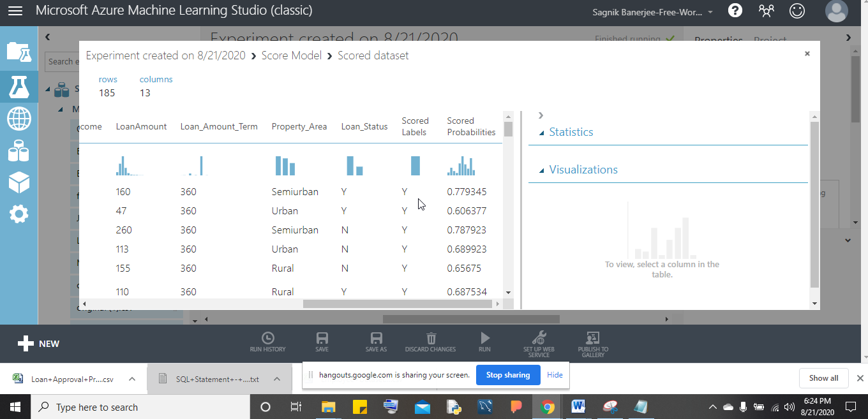Viewport: 868px width, 419px height.
Task: Click the NEW plus button
Action: [x=38, y=344]
